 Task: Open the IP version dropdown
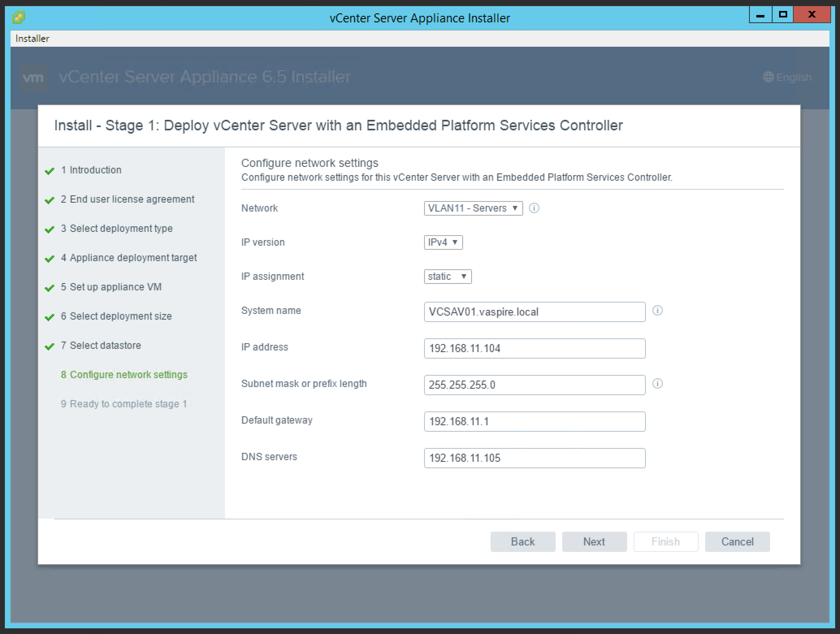click(x=443, y=242)
